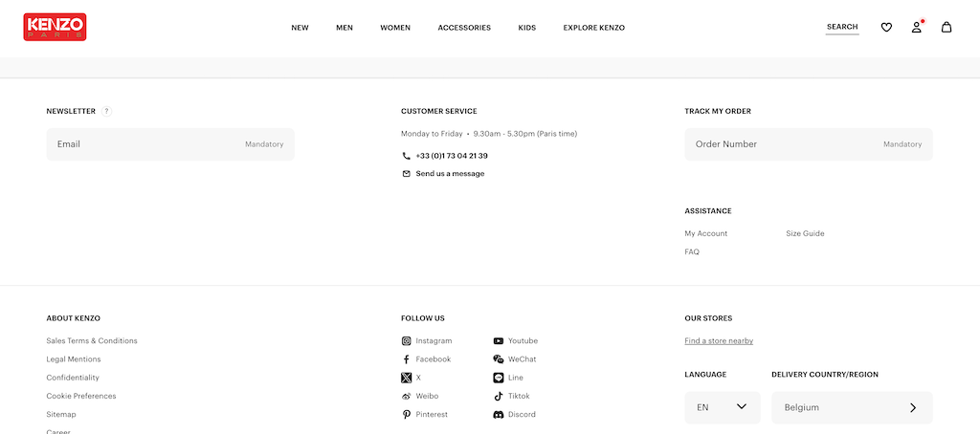Screen dimensions: 980x434
Task: Click the Facebook text link
Action: coord(434,359)
